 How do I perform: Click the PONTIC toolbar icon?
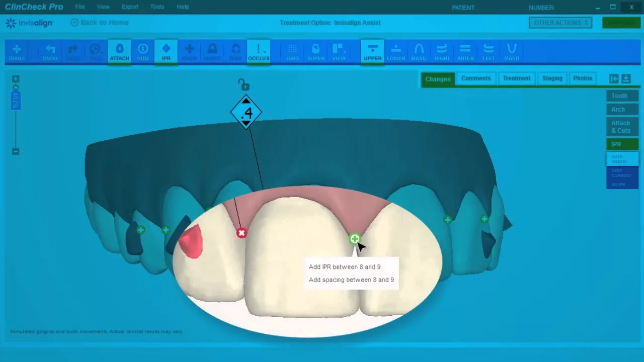212,52
